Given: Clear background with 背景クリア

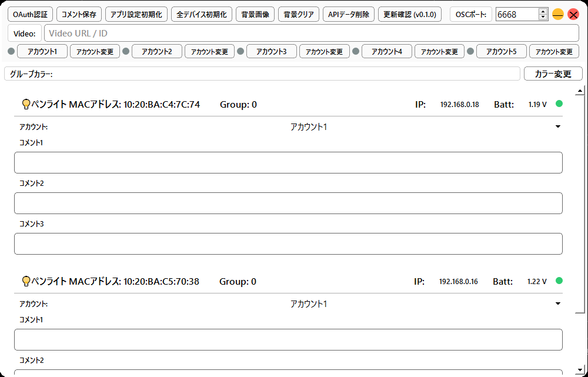Looking at the screenshot, I should tap(299, 15).
